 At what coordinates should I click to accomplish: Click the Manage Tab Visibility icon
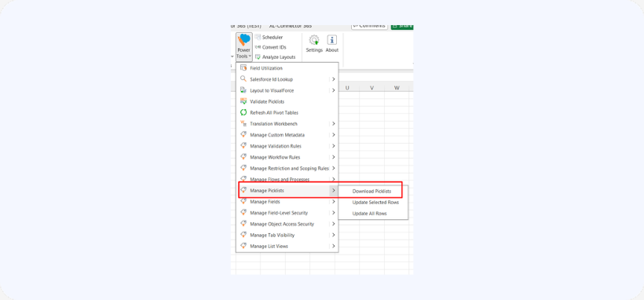(x=243, y=235)
